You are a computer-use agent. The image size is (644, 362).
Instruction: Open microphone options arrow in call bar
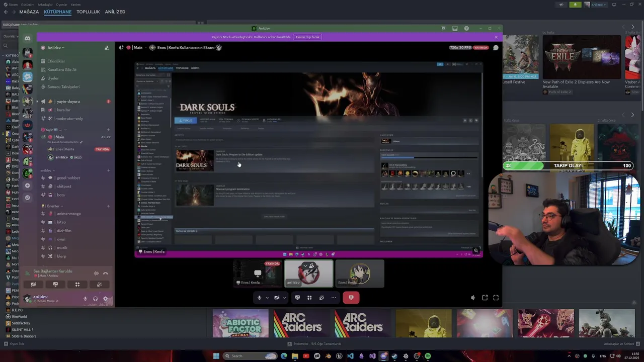pyautogui.click(x=267, y=298)
